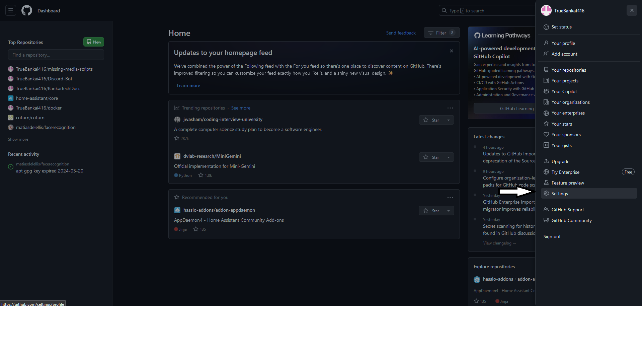Open TrueBankai416/missing-media-scripts repository

(x=54, y=69)
